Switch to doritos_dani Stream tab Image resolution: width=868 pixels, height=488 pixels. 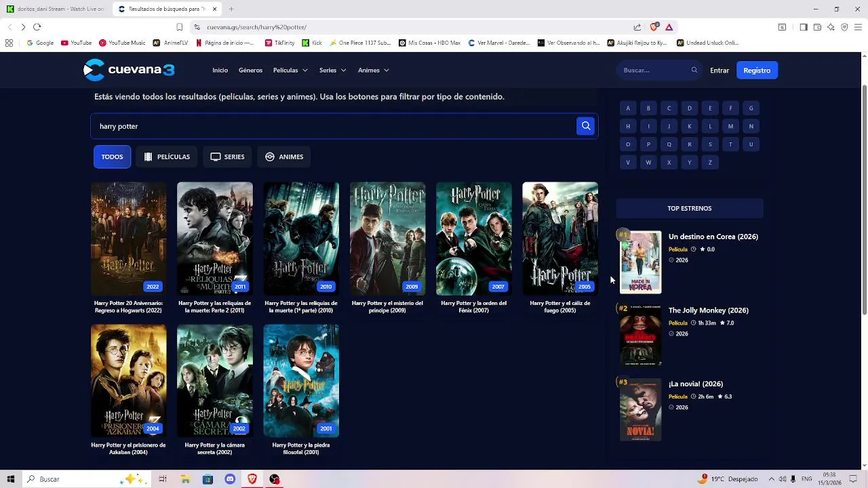[x=56, y=9]
